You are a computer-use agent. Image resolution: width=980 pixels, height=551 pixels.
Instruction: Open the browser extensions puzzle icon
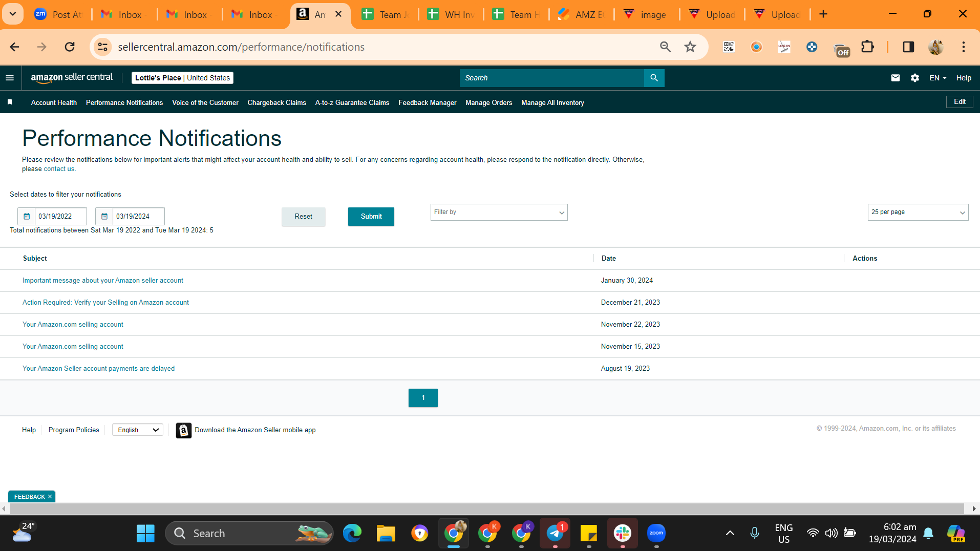click(867, 47)
